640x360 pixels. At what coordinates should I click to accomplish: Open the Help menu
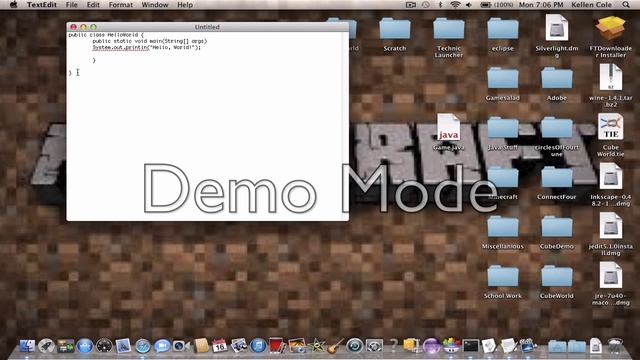[185, 5]
